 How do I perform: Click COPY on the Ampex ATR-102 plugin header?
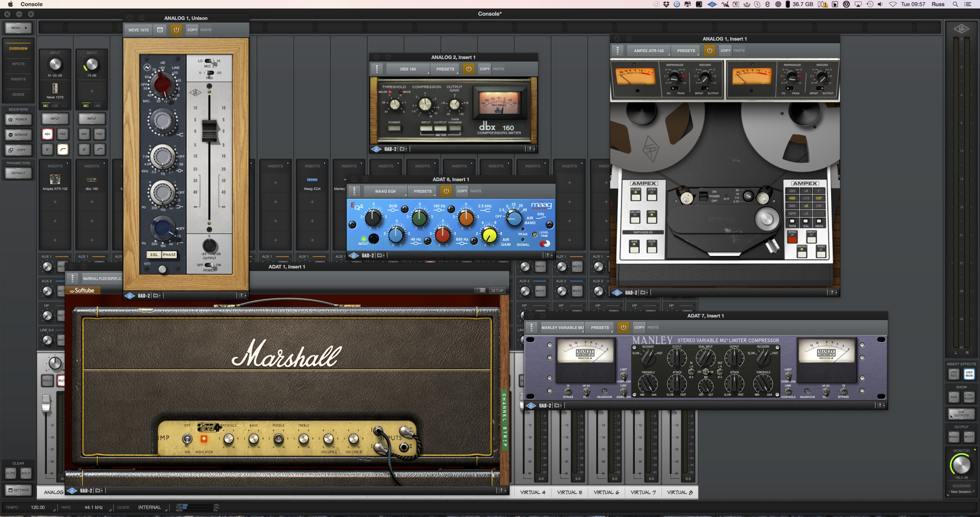(x=726, y=50)
